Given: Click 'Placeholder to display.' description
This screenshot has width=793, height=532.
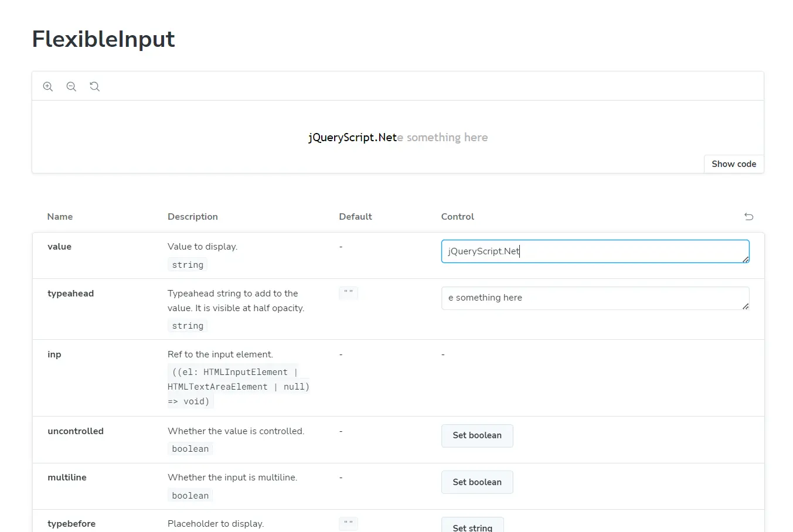Looking at the screenshot, I should pos(216,524).
